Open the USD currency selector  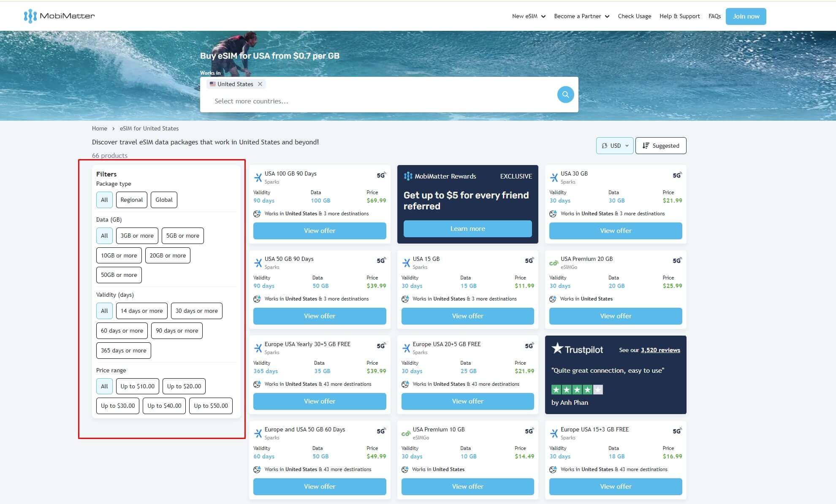point(614,145)
